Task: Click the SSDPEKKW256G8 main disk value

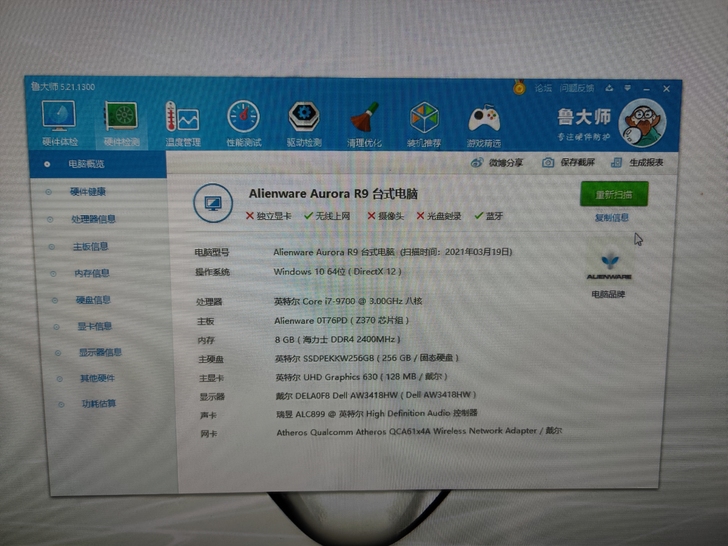Action: 367,358
